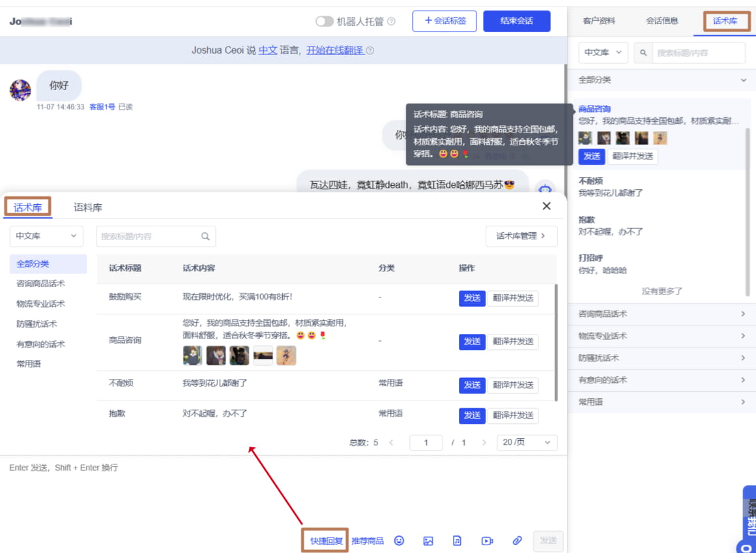Click search field in popup 话术库

[156, 236]
